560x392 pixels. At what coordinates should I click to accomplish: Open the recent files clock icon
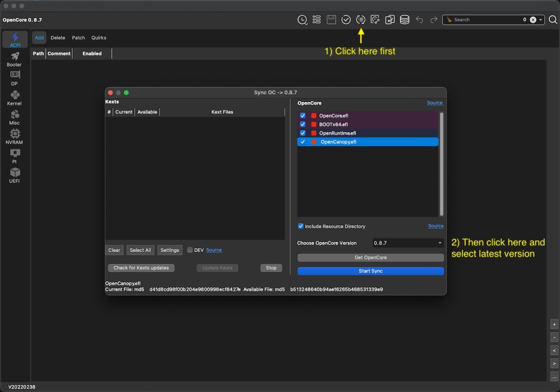(x=302, y=20)
